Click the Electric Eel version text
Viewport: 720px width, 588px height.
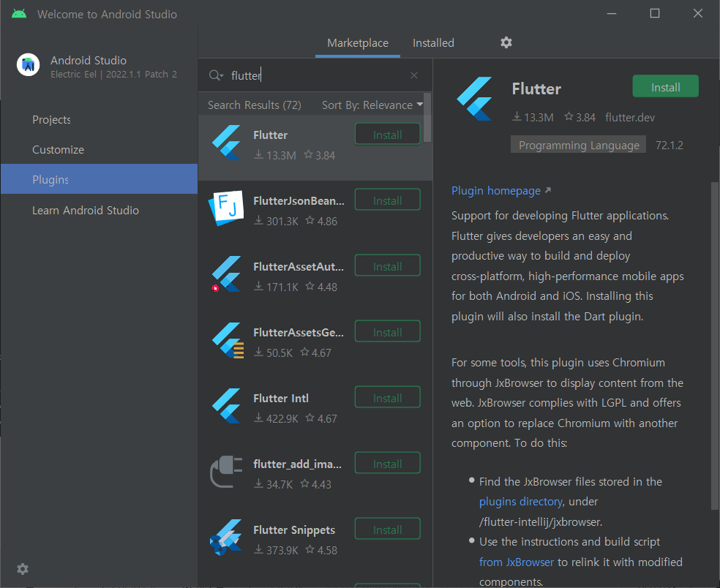point(114,75)
